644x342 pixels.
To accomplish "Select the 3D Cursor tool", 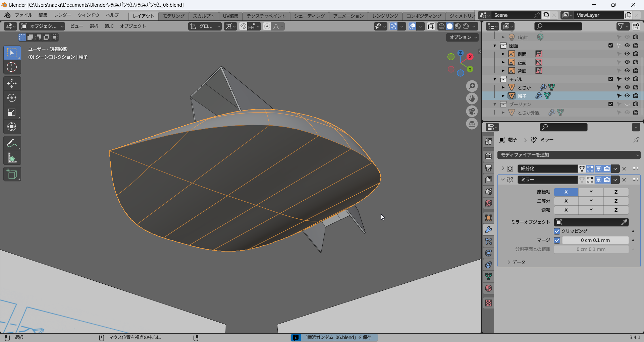I will [x=12, y=67].
